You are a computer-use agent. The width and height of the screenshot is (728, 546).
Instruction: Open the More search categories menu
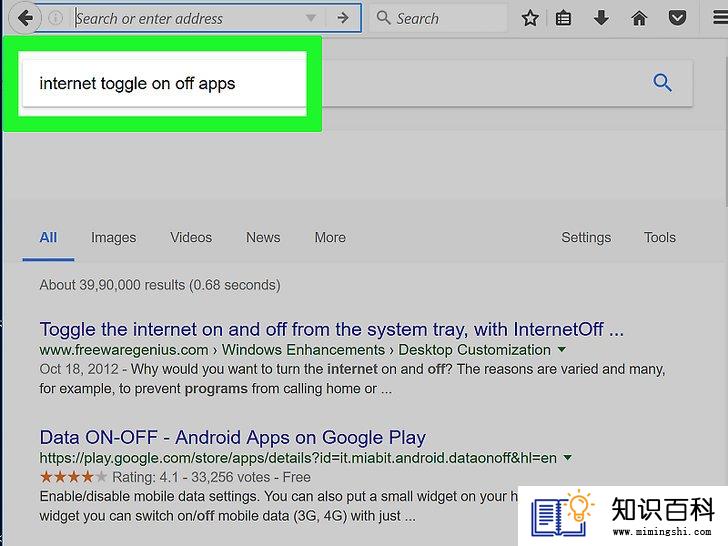coord(330,237)
